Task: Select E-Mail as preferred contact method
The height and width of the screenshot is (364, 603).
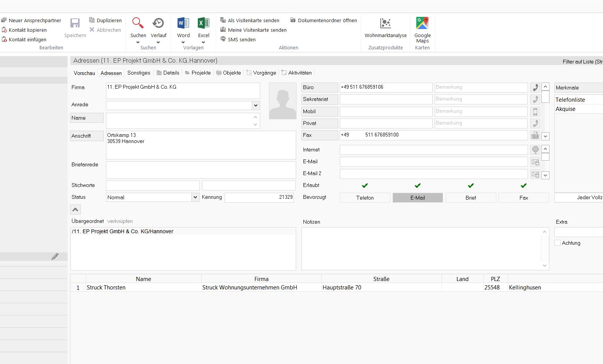Action: 417,198
